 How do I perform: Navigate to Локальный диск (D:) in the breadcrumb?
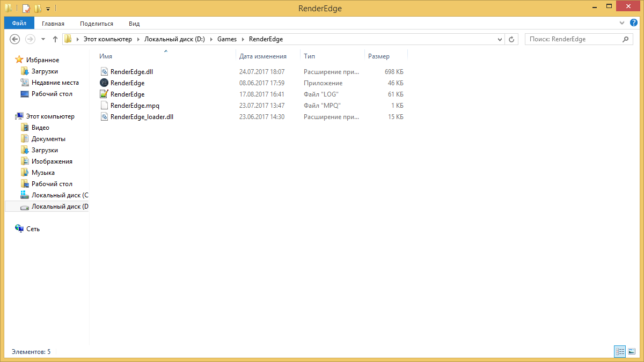point(174,39)
